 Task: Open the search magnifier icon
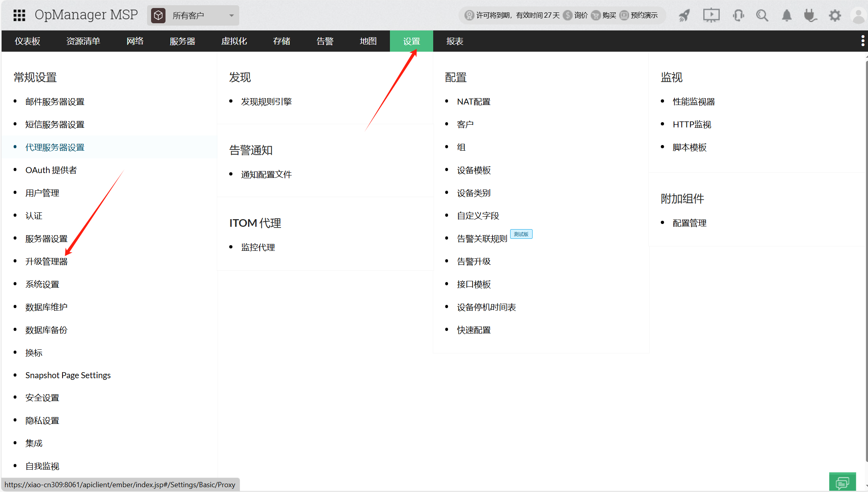click(762, 16)
